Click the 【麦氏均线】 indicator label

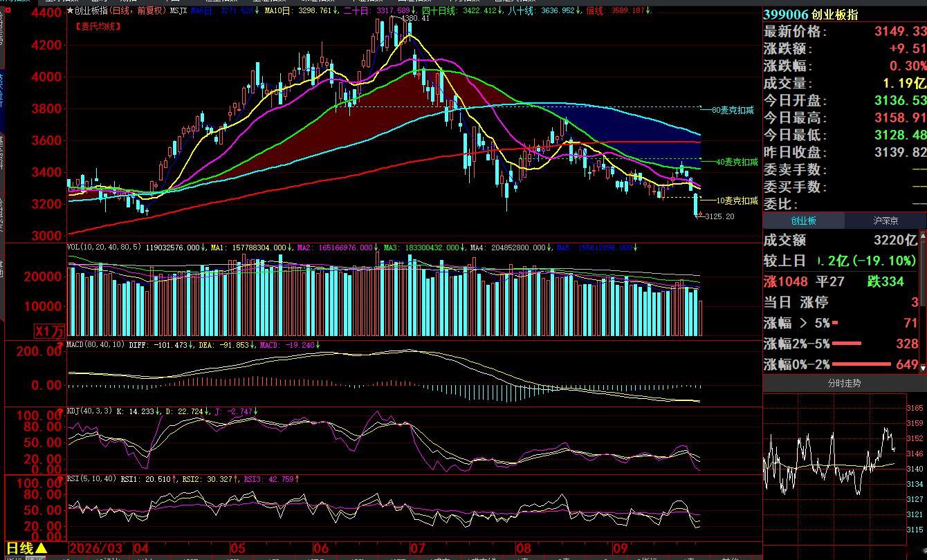98,26
